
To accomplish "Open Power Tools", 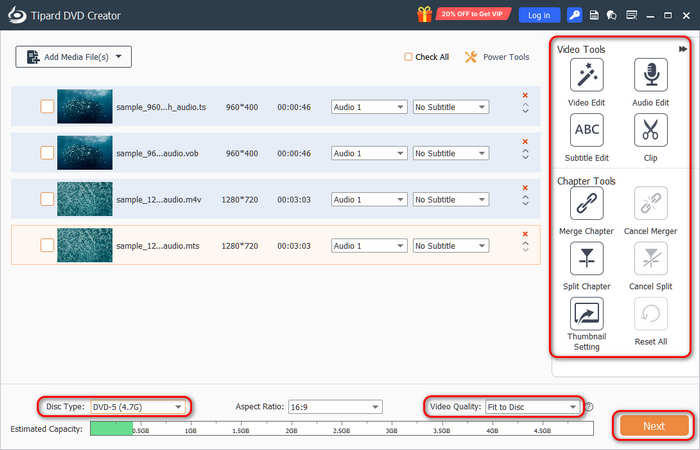I will (x=497, y=57).
